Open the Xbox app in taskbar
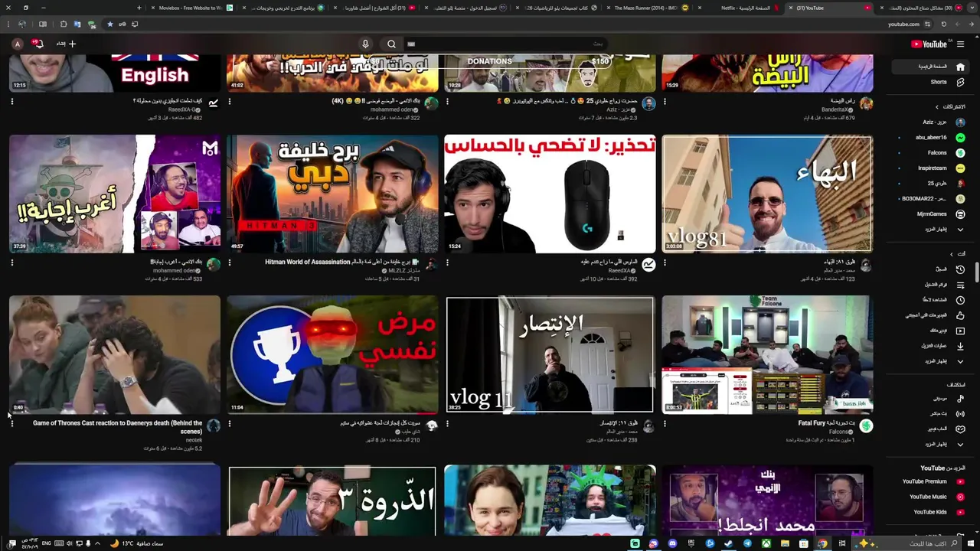Image resolution: width=980 pixels, height=551 pixels. [x=766, y=543]
